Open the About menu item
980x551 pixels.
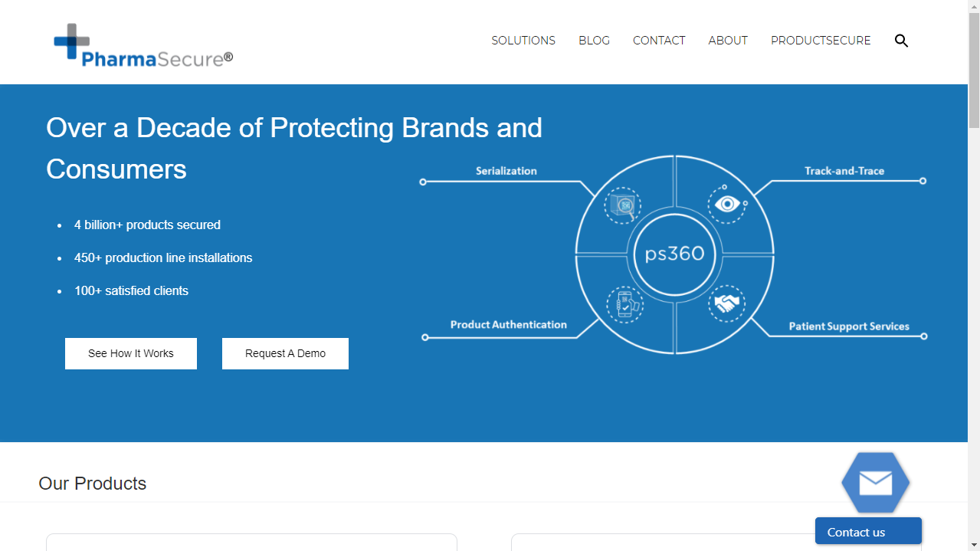pyautogui.click(x=728, y=41)
